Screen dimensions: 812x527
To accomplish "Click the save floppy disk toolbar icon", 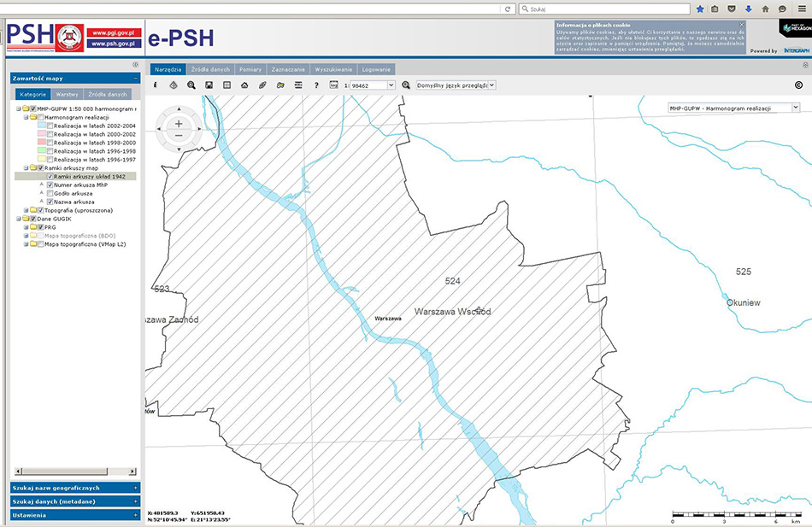I will pos(209,85).
